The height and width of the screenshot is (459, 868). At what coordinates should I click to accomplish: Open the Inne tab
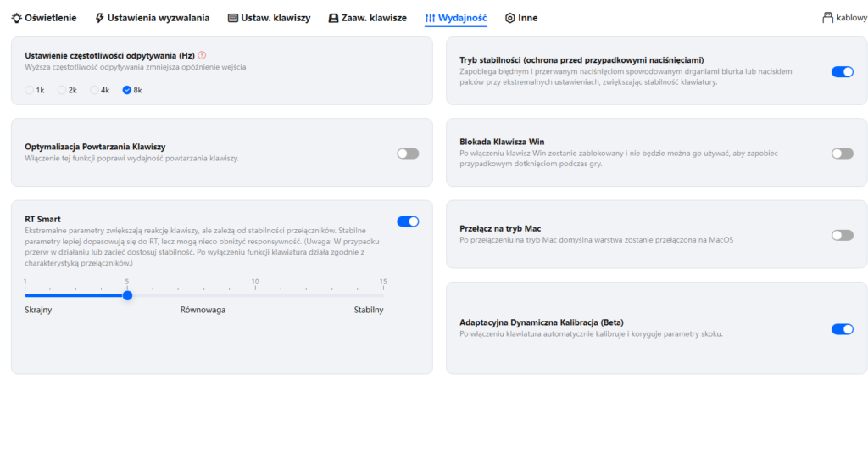(x=521, y=18)
